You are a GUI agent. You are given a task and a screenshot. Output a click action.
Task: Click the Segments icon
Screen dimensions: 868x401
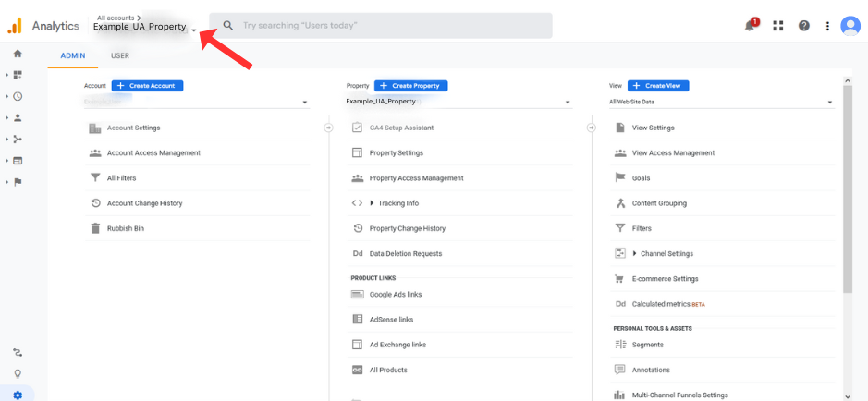click(x=620, y=345)
